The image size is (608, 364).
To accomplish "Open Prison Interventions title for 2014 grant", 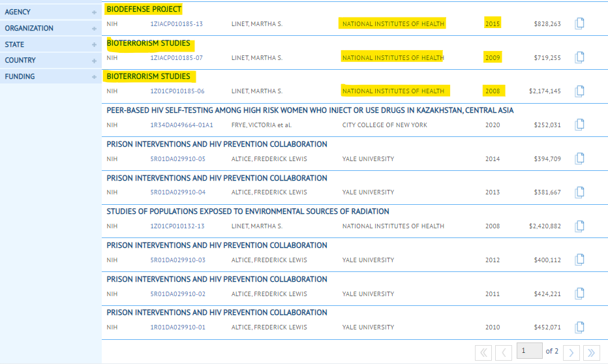I will coord(217,144).
